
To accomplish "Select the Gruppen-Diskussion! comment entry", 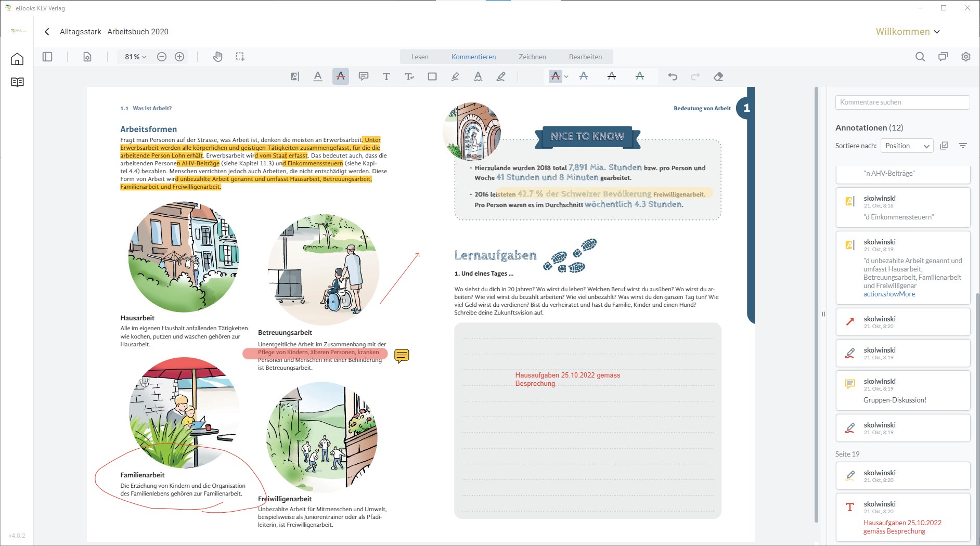I will coord(903,391).
